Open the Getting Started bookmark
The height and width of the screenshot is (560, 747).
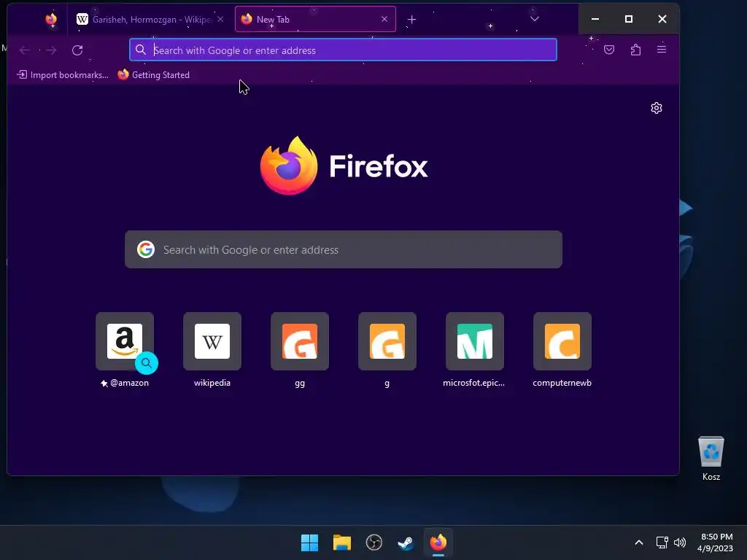coord(153,75)
